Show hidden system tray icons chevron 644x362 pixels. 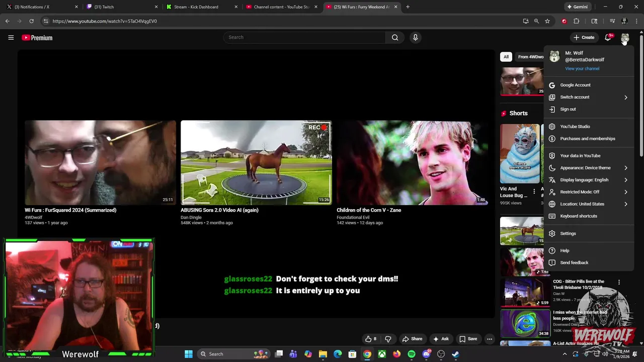pos(565,354)
